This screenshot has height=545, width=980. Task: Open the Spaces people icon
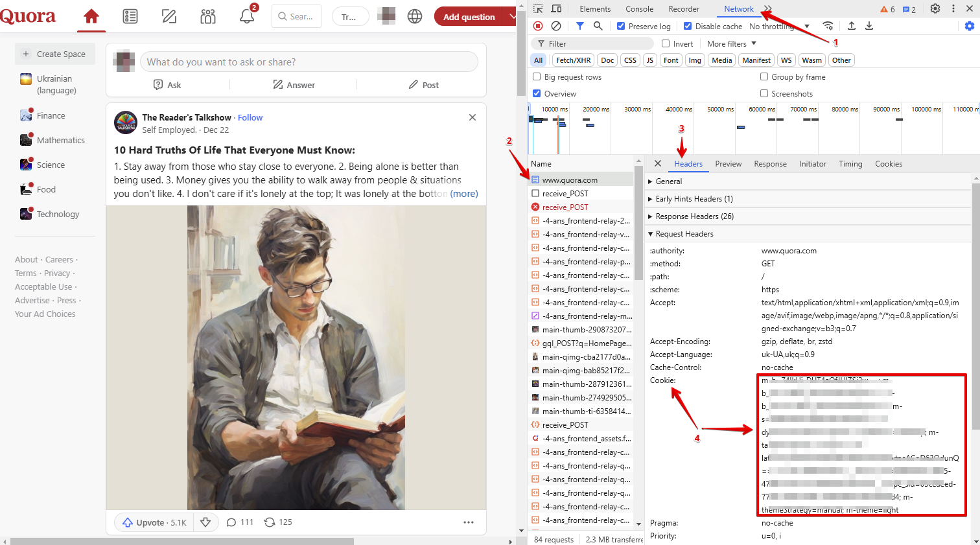tap(208, 16)
